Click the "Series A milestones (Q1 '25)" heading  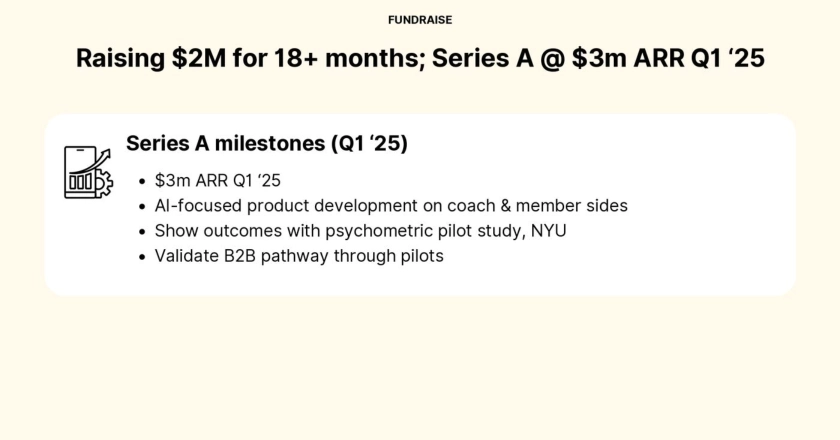click(266, 143)
